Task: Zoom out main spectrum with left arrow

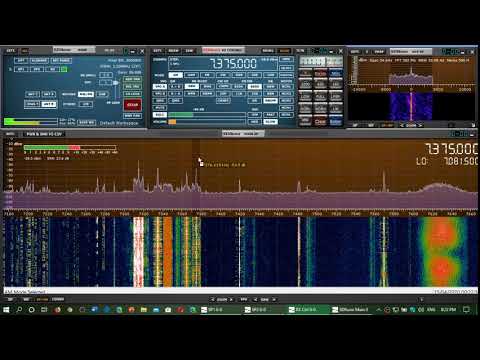Action: [213, 299]
